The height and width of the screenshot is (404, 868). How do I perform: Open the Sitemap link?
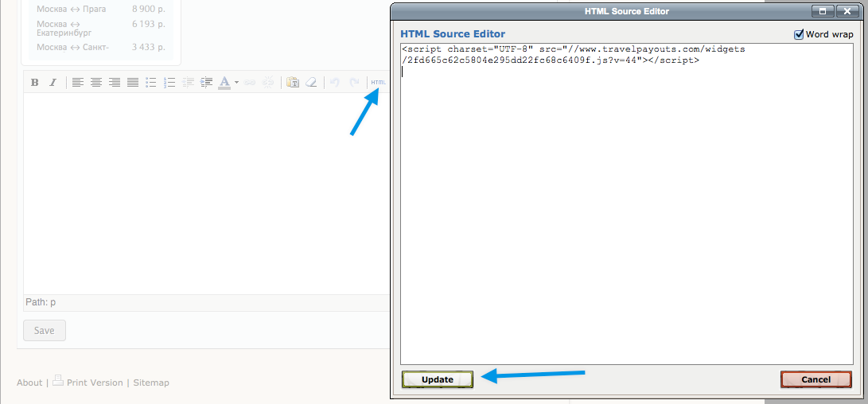coord(151,383)
